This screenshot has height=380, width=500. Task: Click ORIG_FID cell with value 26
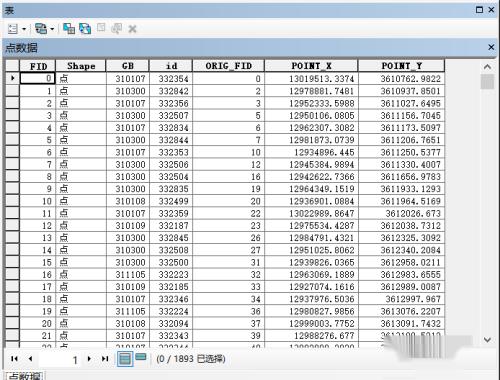[228, 238]
